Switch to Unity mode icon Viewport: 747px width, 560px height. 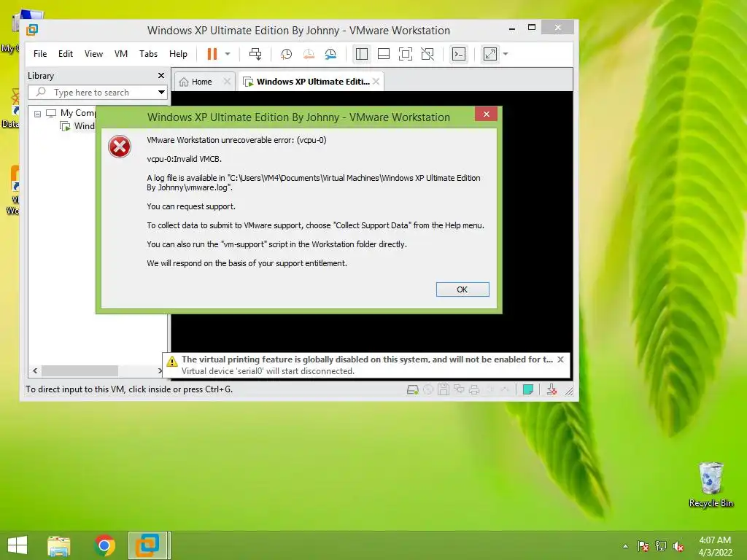pos(427,54)
